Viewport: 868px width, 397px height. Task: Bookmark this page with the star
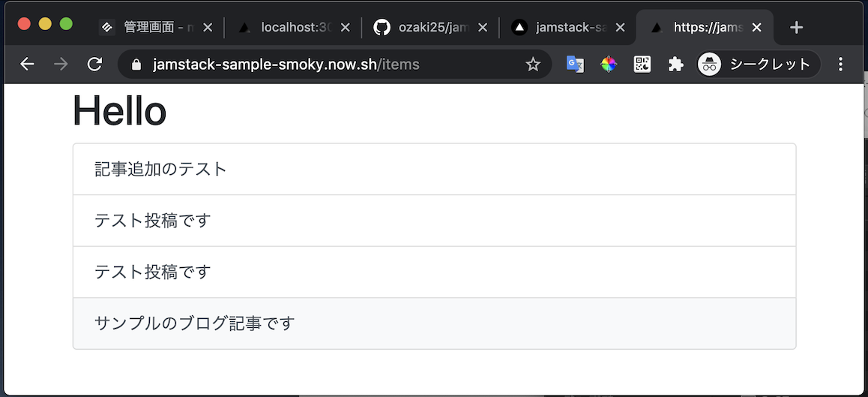(532, 65)
